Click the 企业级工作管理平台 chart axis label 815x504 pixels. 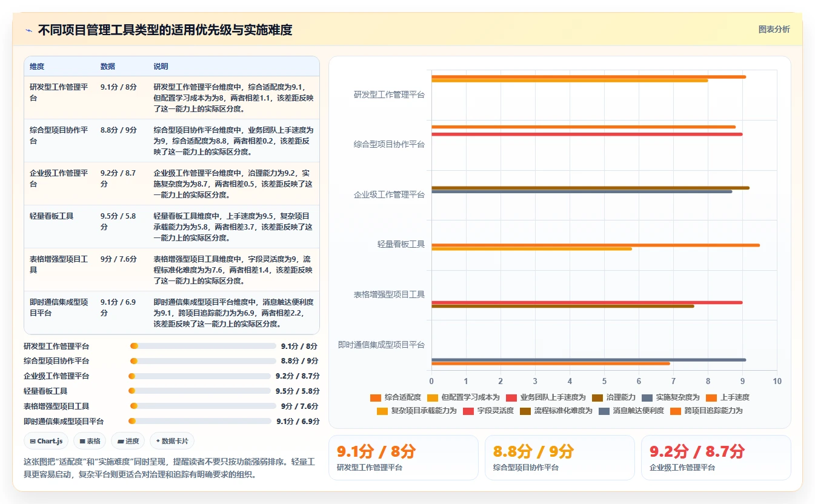click(x=389, y=195)
